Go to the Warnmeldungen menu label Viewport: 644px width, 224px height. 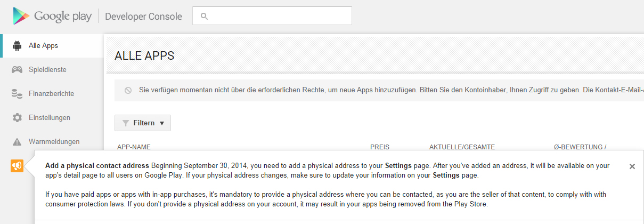coord(54,142)
